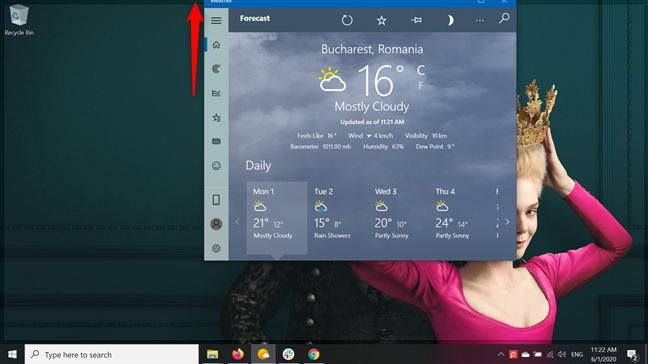Toggle dark theme moon icon

pyautogui.click(x=450, y=20)
